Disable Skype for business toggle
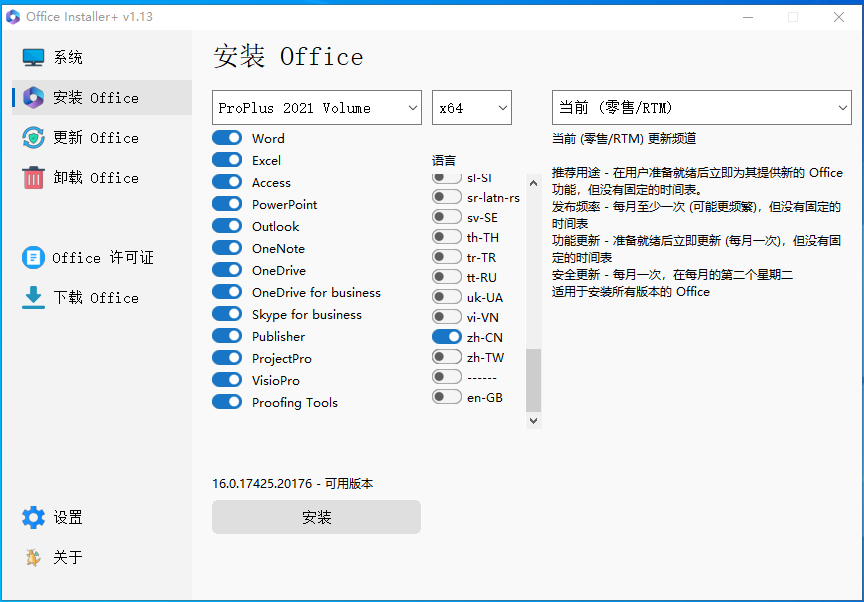864x602 pixels. pyautogui.click(x=227, y=314)
